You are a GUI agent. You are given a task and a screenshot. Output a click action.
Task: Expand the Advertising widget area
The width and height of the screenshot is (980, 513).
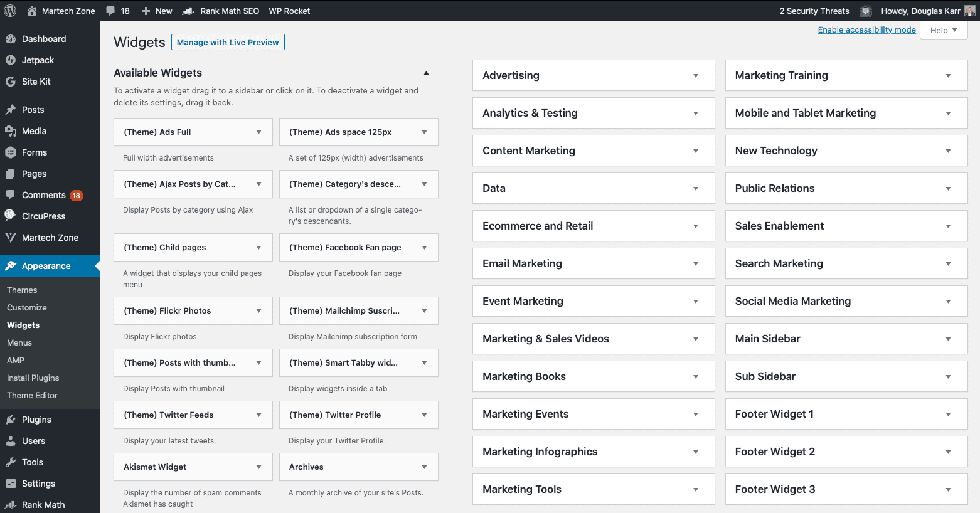pos(695,76)
